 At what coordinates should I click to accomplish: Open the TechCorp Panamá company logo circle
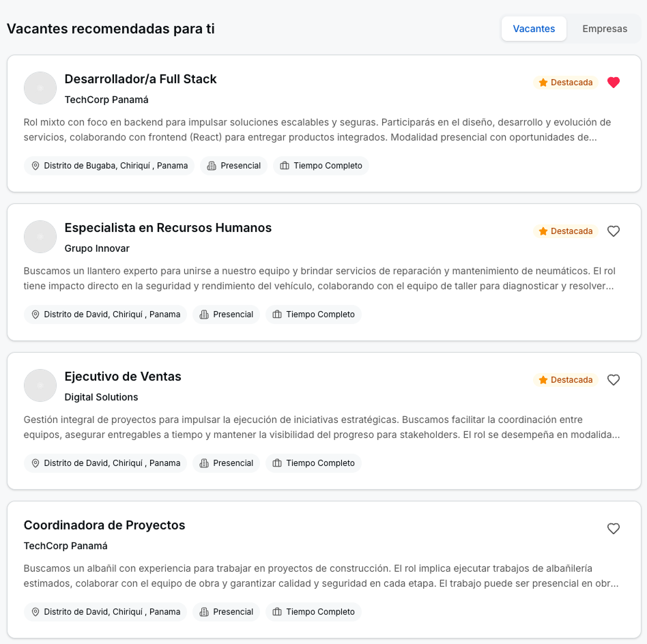coord(40,88)
